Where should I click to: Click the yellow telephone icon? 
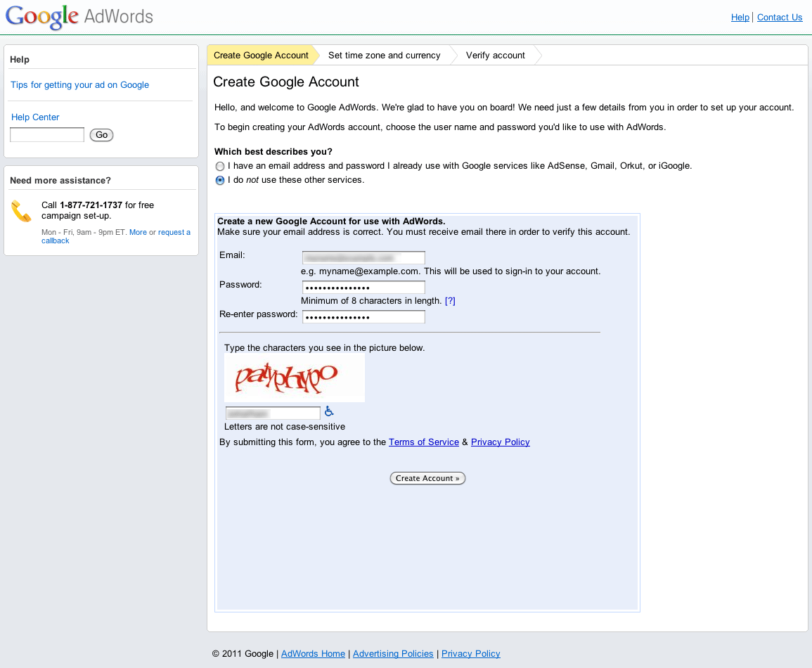[21, 211]
